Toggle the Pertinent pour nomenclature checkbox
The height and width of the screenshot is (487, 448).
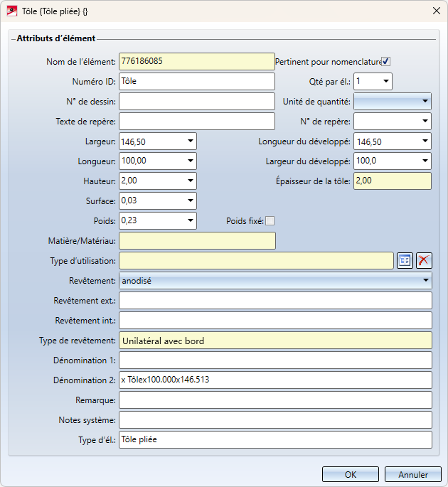[385, 61]
